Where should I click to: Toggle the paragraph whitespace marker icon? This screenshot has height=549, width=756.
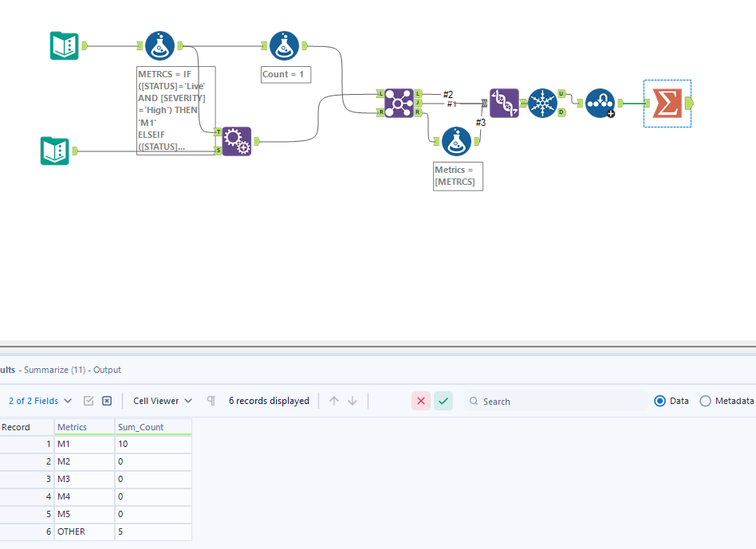(211, 401)
